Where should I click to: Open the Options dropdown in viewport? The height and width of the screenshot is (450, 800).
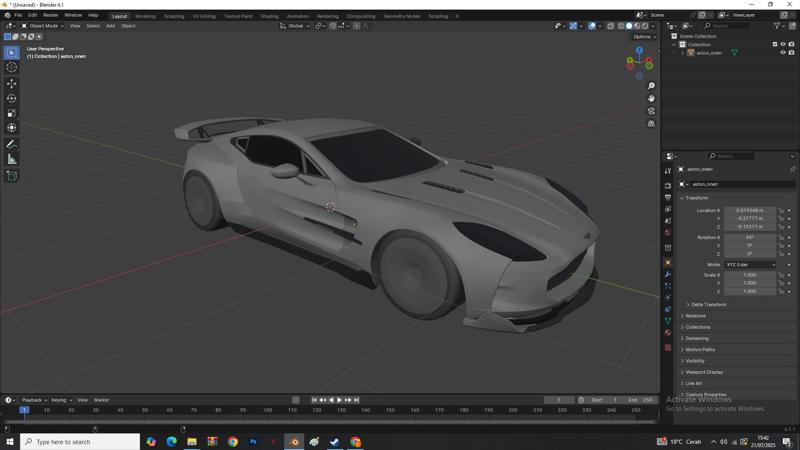[x=644, y=37]
